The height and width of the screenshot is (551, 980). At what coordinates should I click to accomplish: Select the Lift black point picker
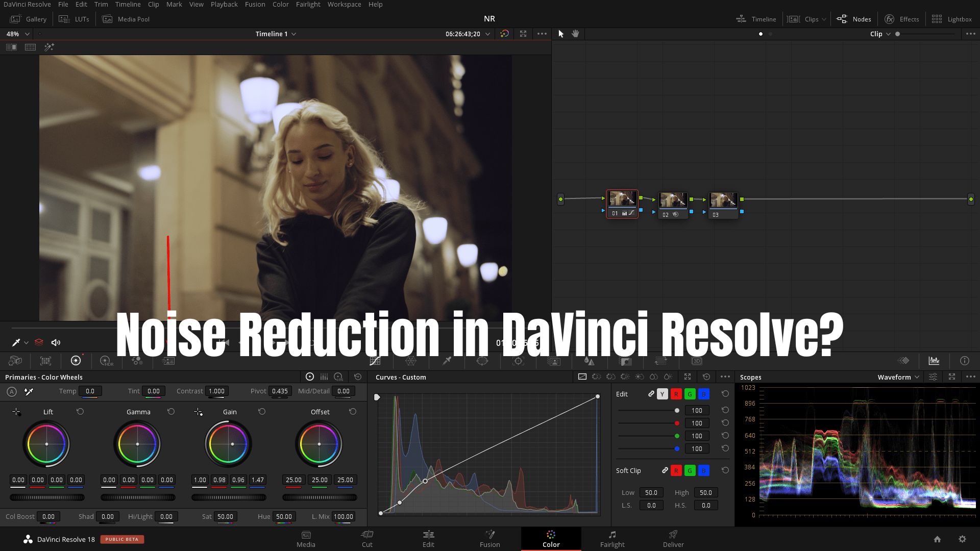coord(16,412)
